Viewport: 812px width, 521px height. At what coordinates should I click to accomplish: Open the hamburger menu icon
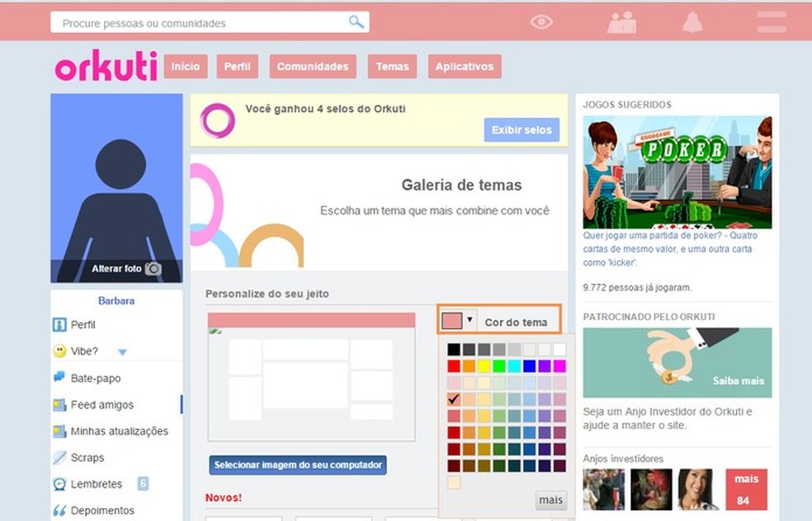pos(772,22)
